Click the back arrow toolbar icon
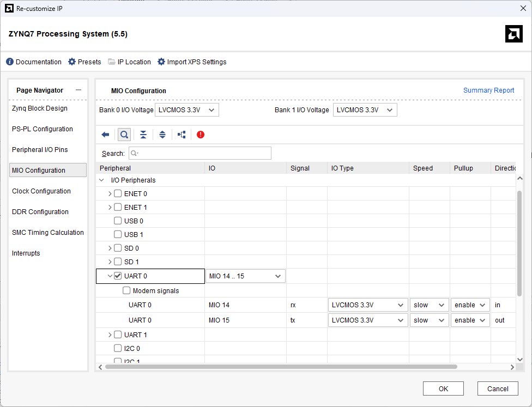Screen dimensions: 532x407 (x=105, y=135)
